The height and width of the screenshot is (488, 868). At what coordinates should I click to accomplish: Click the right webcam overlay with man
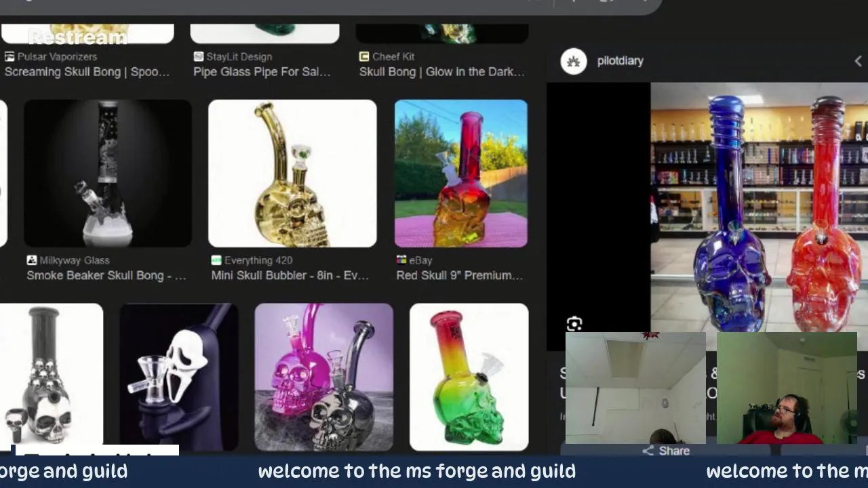coord(787,388)
